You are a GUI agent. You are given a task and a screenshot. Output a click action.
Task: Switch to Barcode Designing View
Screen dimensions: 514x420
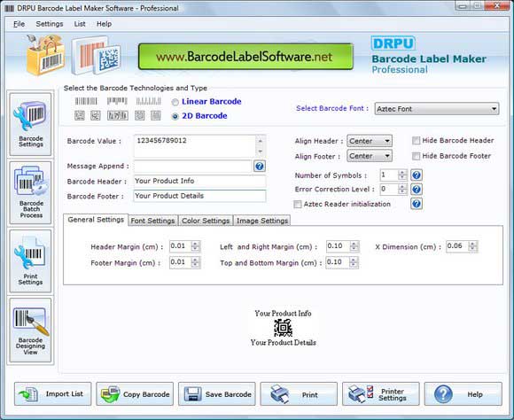pos(30,331)
